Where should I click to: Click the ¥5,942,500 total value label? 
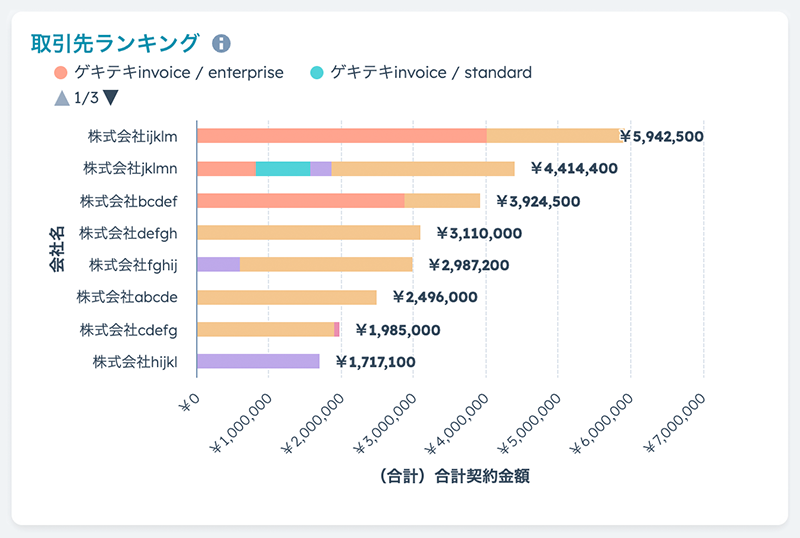[x=662, y=137]
